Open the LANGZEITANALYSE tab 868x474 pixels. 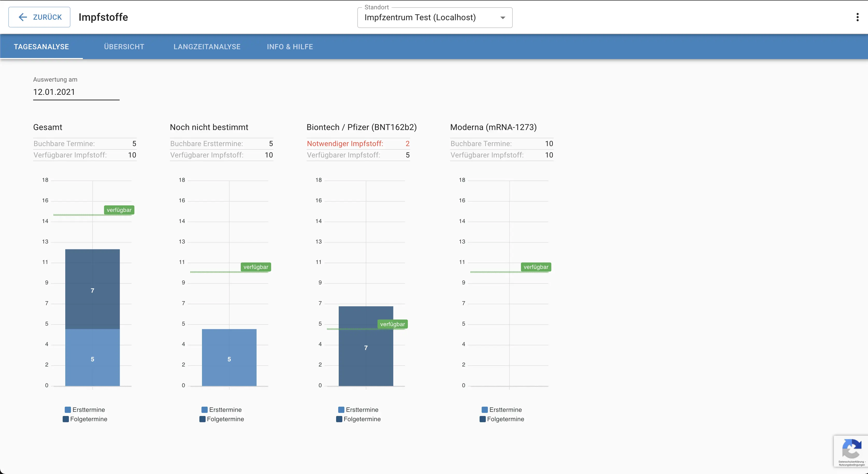point(207,47)
